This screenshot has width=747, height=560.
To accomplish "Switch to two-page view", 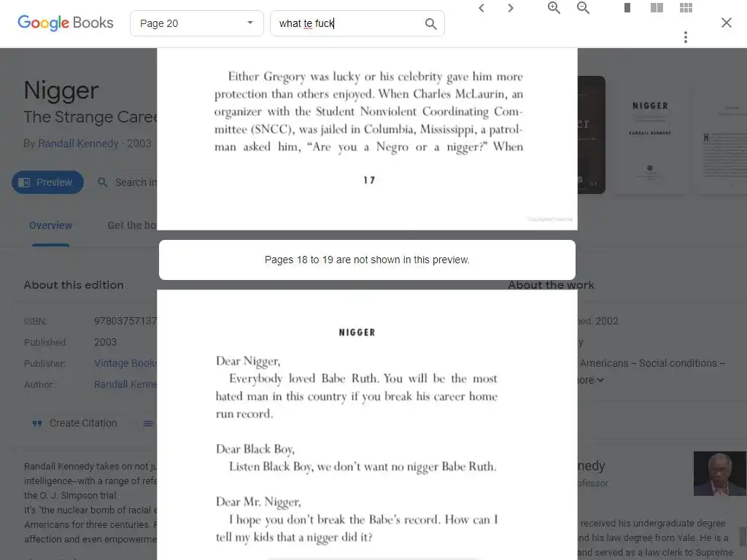I will (x=657, y=7).
